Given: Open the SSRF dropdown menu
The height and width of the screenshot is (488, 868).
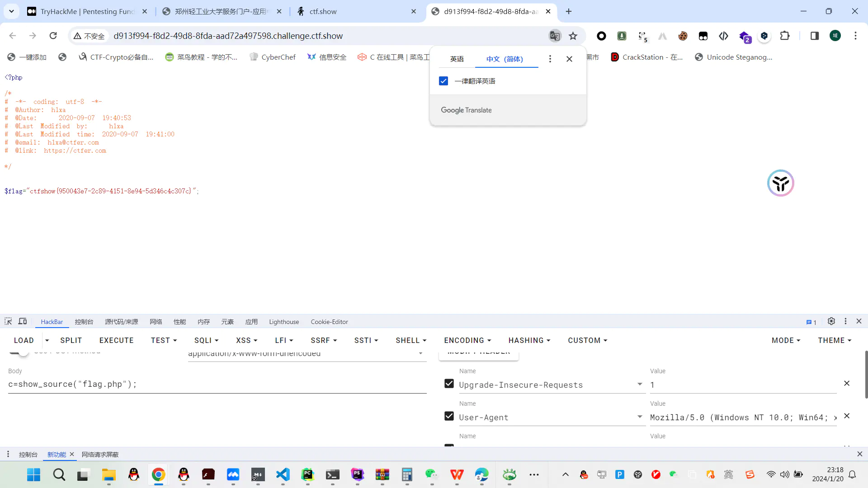Looking at the screenshot, I should pos(324,340).
